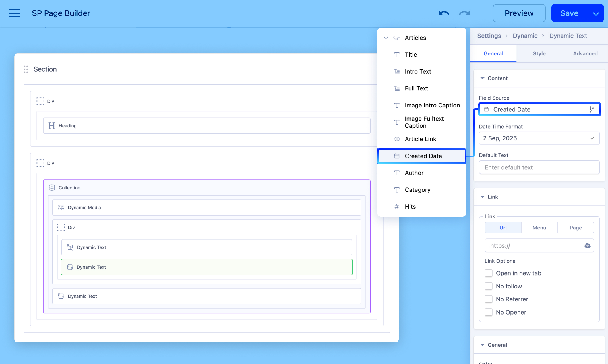Image resolution: width=608 pixels, height=364 pixels.
Task: Click the redo arrow icon
Action: 464,13
